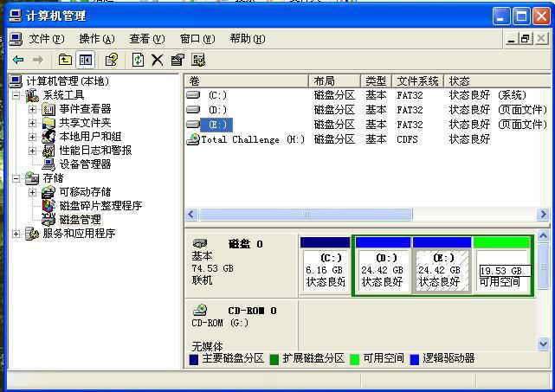This screenshot has height=392, width=555.
Task: Open the properties toolbar icon
Action: coord(177,60)
